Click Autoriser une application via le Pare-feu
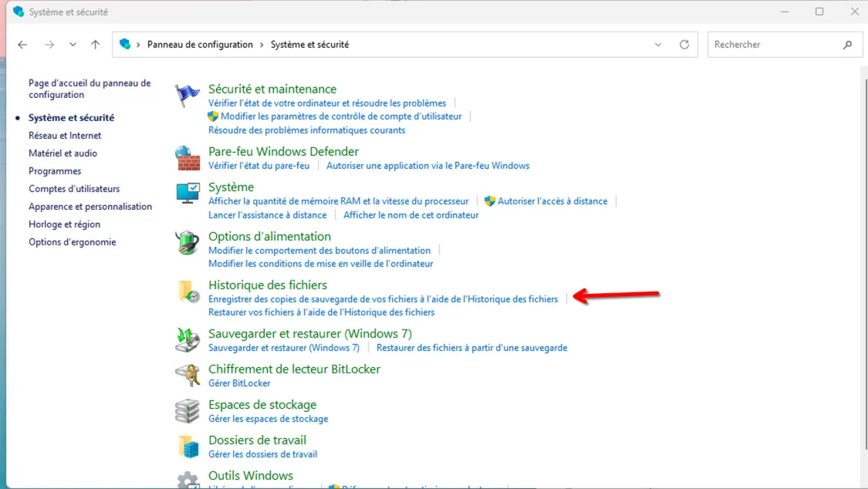 click(x=428, y=165)
